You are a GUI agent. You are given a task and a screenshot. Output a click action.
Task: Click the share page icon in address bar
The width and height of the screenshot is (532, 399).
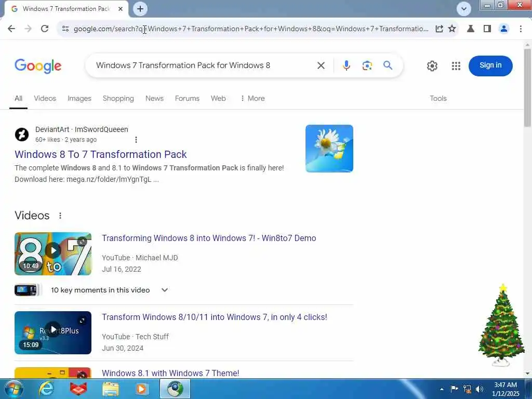pos(439,29)
